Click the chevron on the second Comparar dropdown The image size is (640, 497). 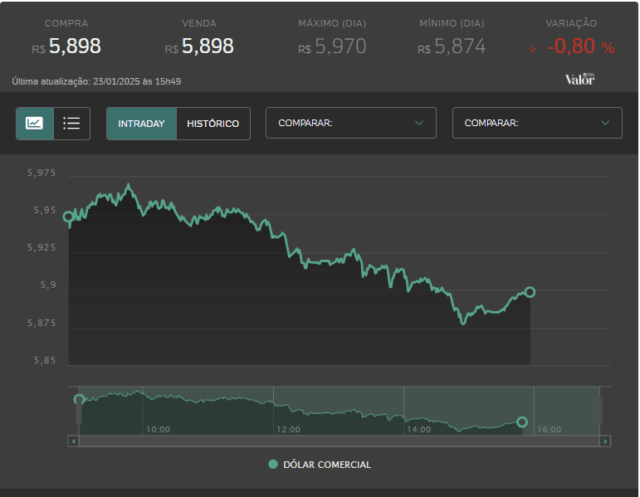click(x=605, y=123)
